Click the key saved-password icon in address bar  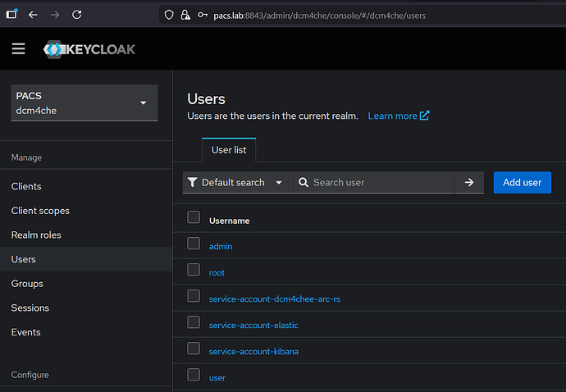[x=203, y=15]
